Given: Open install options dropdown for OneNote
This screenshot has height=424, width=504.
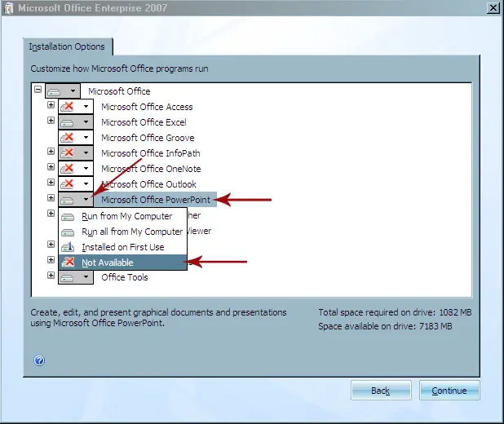Looking at the screenshot, I should point(86,169).
